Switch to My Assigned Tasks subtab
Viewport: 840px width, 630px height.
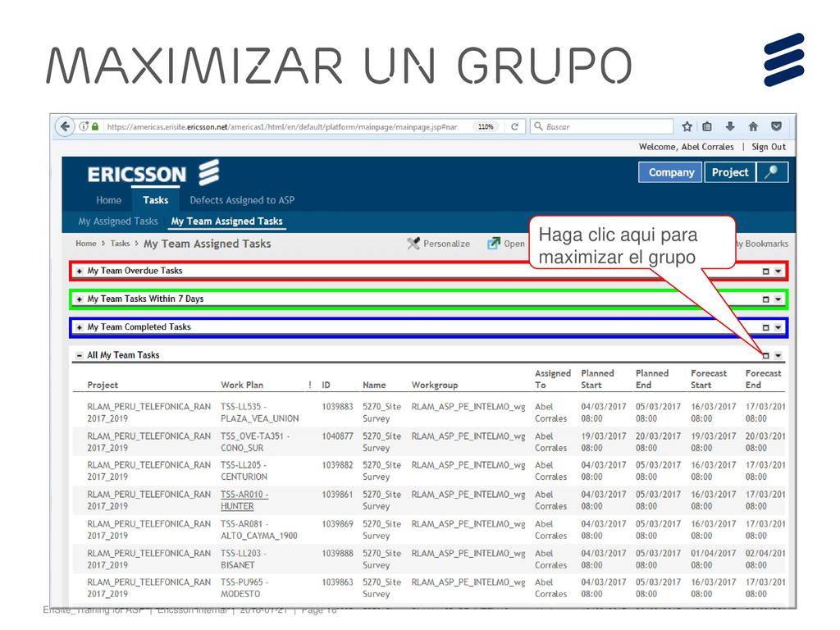[x=118, y=221]
